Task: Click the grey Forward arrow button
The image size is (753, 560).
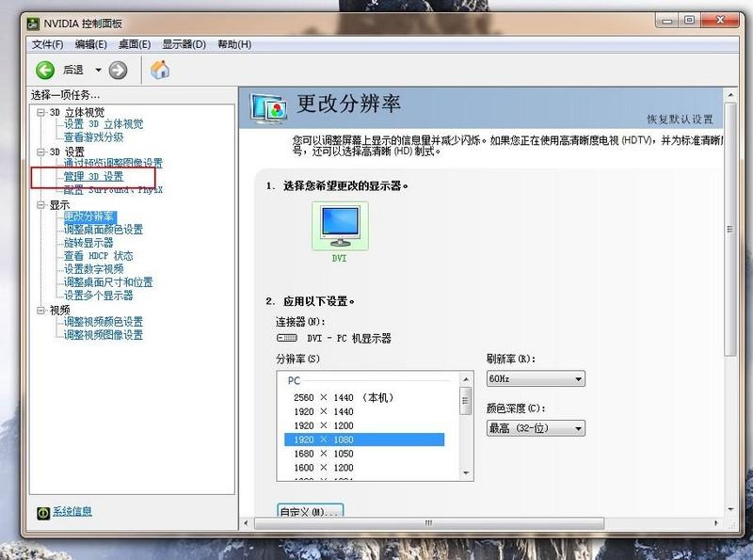Action: (x=118, y=71)
